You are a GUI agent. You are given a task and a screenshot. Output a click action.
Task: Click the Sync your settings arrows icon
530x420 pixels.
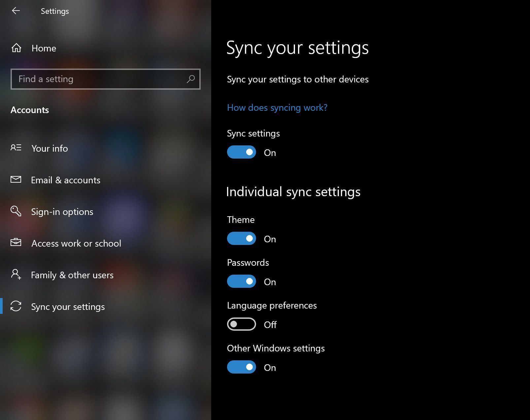16,306
